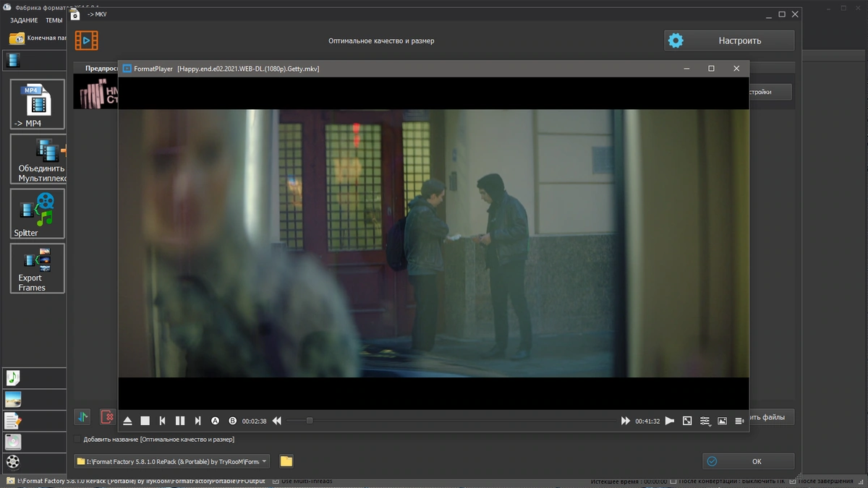Screen dimensions: 868x488
Task: Click the playback speed flag icon
Action: point(670,421)
